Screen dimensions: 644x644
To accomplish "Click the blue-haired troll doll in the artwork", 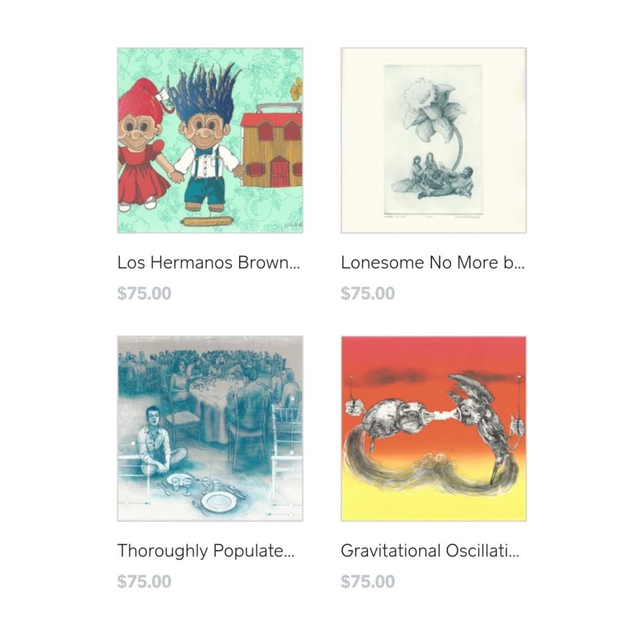I will click(x=205, y=138).
